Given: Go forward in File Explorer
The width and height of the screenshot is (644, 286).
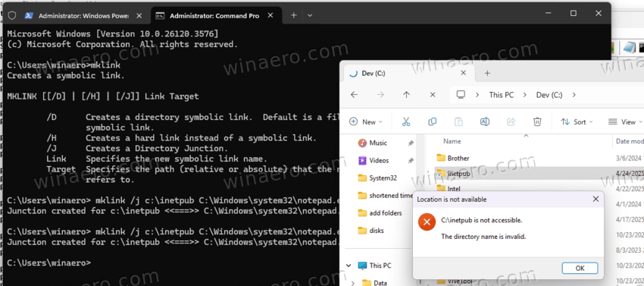Looking at the screenshot, I should tap(380, 95).
